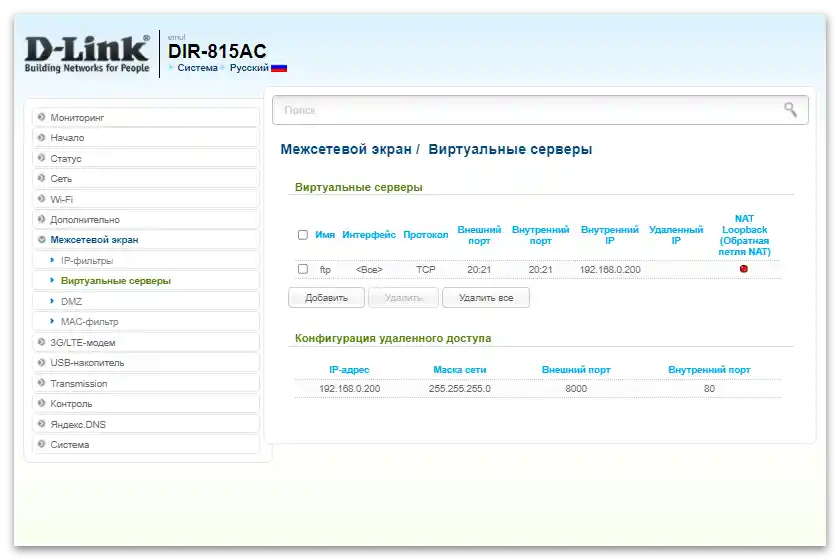
Task: Click the TCP protocol cell
Action: [x=425, y=270]
